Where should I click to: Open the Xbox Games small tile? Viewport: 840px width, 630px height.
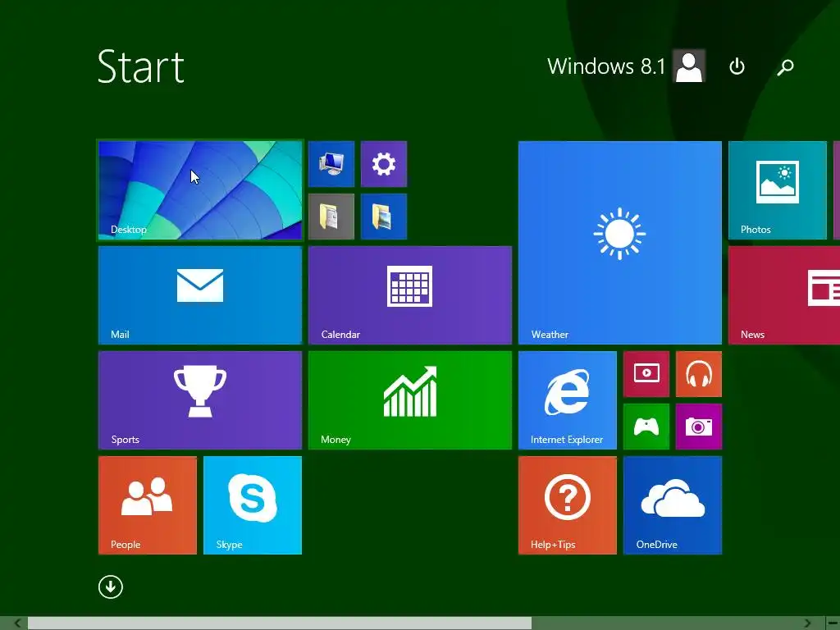coord(646,427)
